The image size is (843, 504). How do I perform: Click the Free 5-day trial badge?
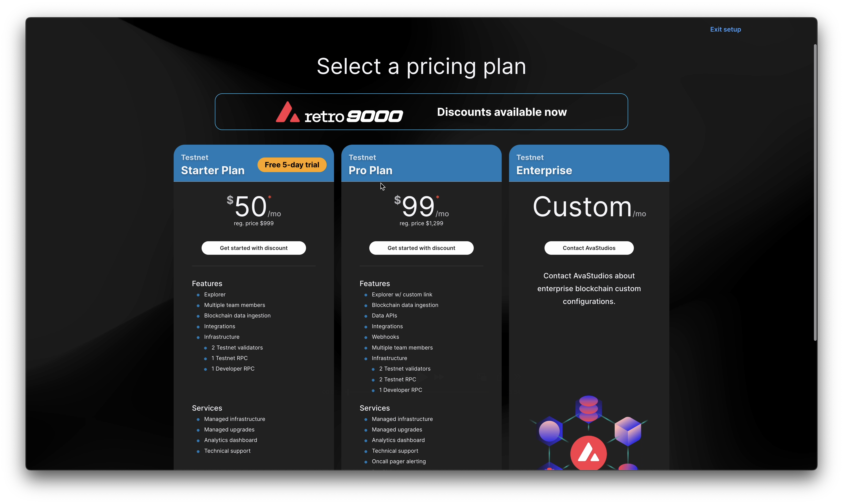292,165
